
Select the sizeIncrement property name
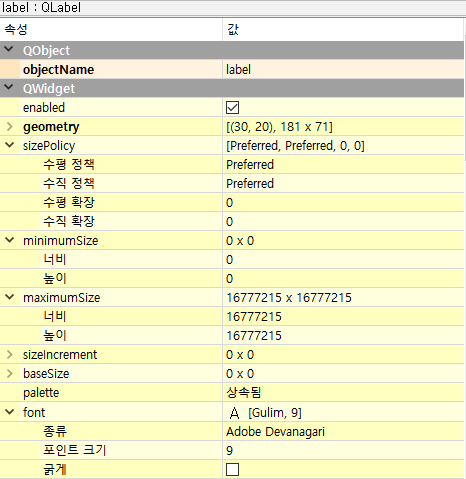[60, 355]
